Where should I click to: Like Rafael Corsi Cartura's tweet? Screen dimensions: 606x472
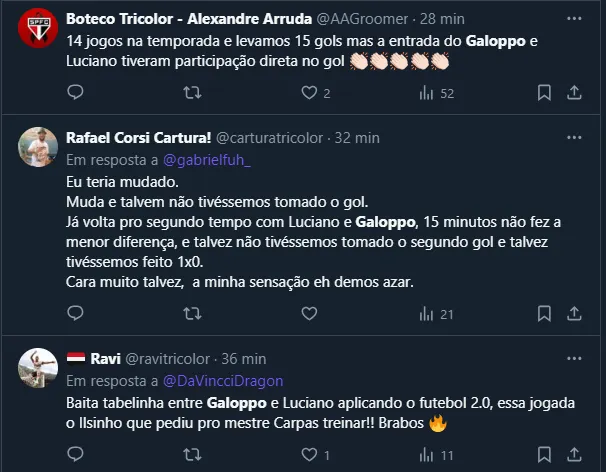click(x=310, y=314)
